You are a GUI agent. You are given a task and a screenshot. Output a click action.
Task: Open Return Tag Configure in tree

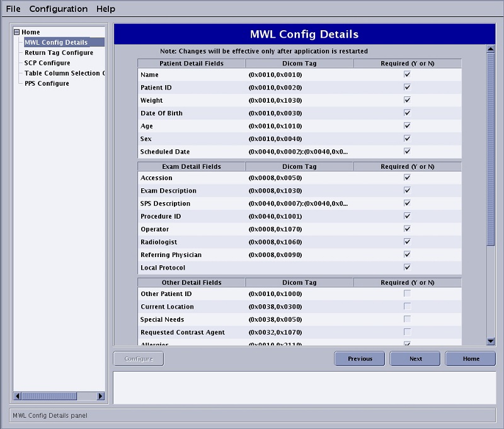tap(59, 53)
